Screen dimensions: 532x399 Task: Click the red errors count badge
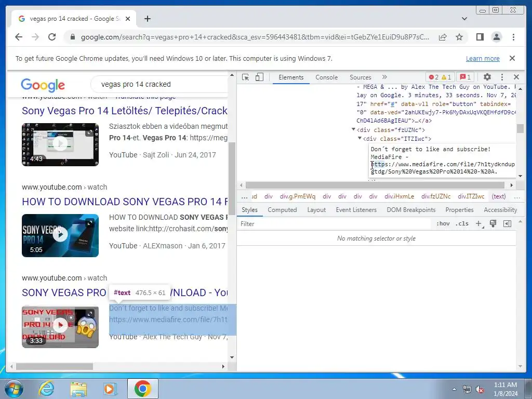pos(434,77)
